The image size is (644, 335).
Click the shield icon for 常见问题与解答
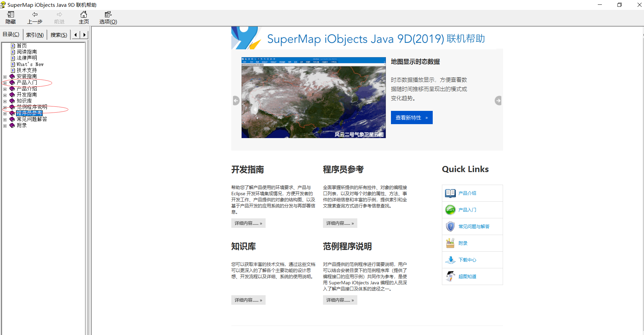point(450,227)
